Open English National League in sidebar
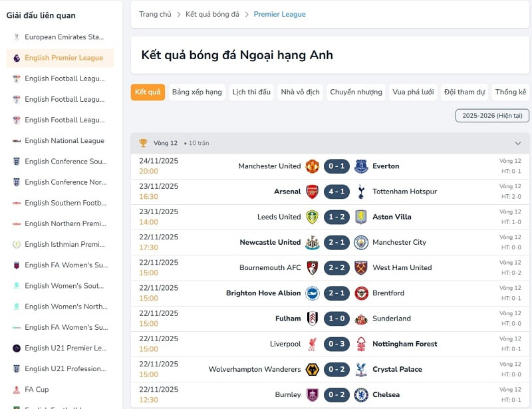This screenshot has height=409, width=532. pyautogui.click(x=64, y=140)
